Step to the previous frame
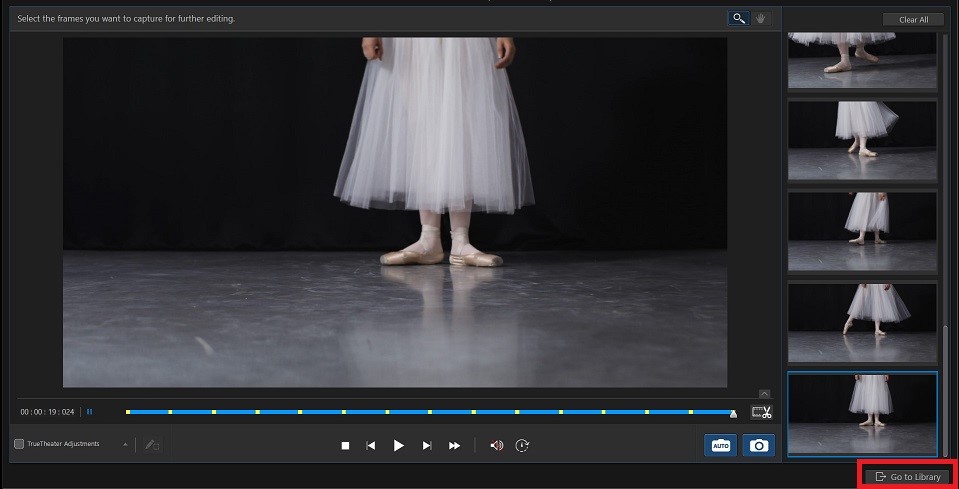Image resolution: width=959 pixels, height=489 pixels. [x=371, y=445]
